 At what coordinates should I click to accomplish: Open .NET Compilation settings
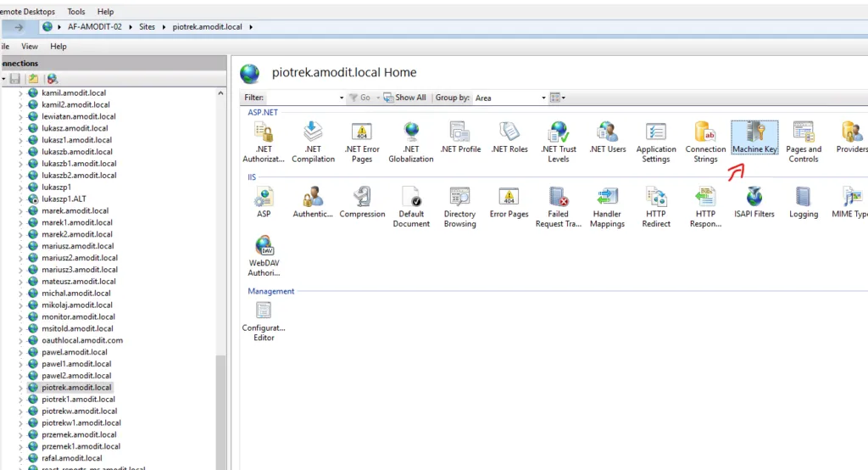point(313,143)
